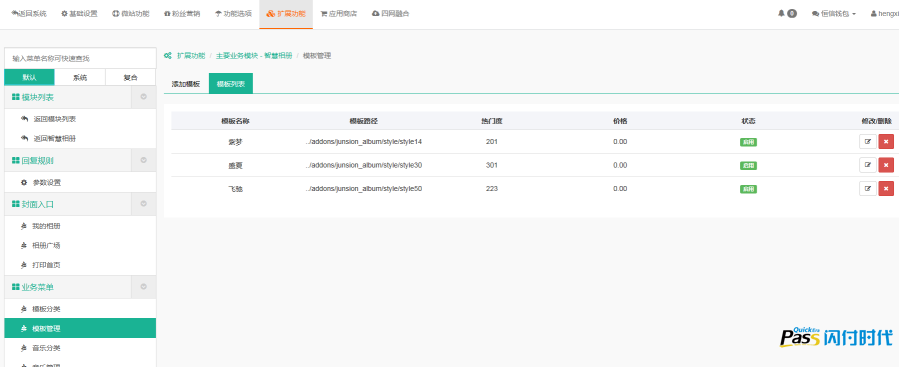Edit the template with style30 path
The width and height of the screenshot is (899, 367).
point(867,165)
